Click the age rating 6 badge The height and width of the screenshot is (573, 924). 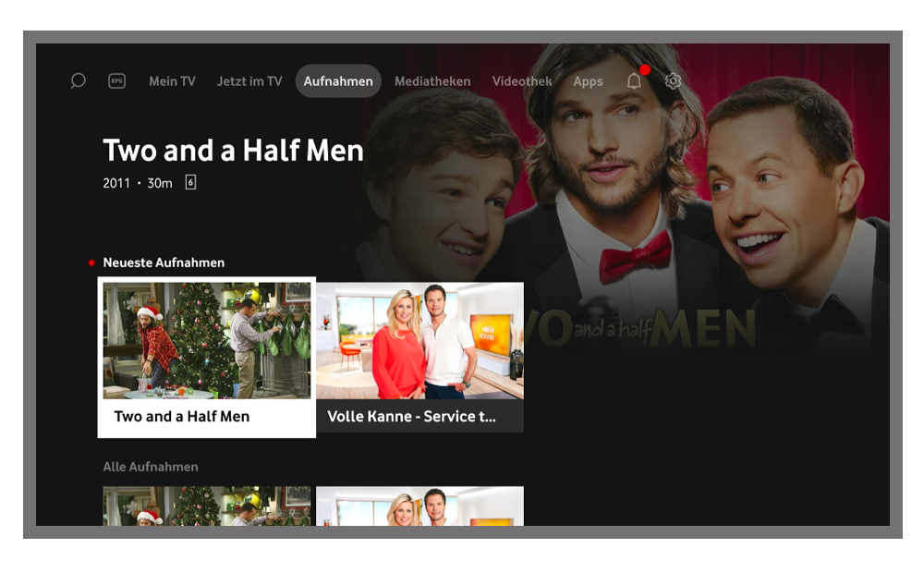click(190, 183)
